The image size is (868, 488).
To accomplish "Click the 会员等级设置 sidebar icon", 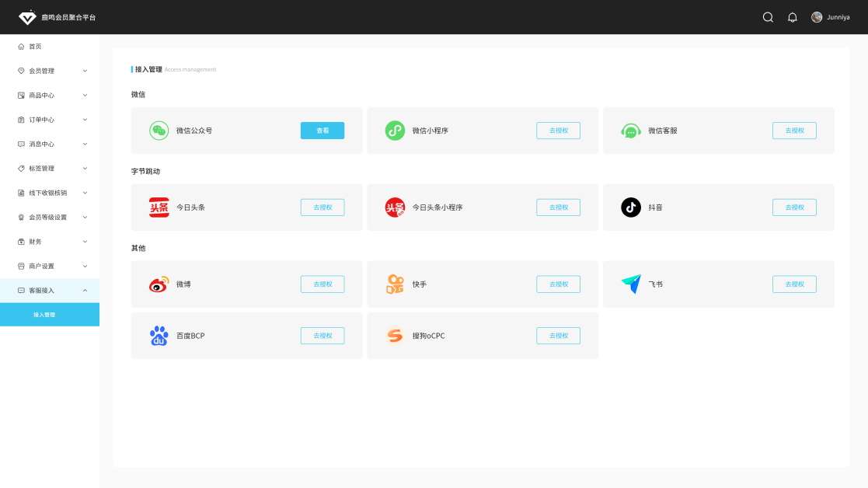I will tap(21, 217).
